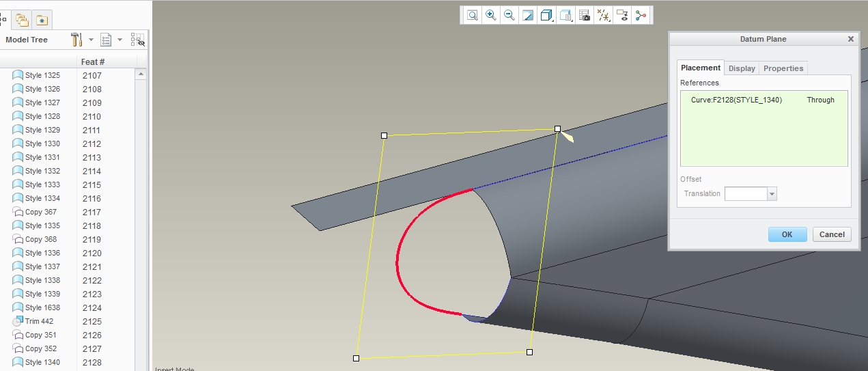
Task: Switch to the Display tab
Action: coord(742,68)
